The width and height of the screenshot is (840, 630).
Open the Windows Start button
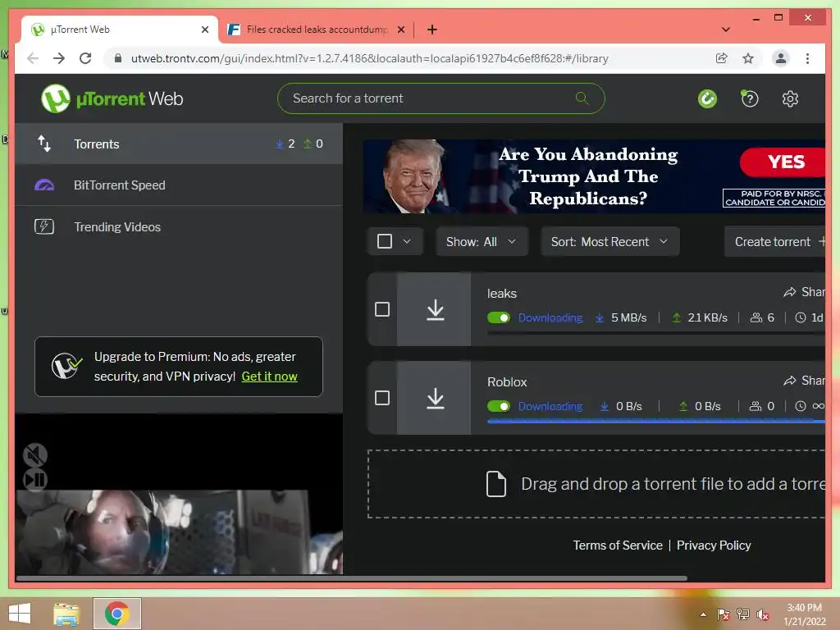[20, 614]
